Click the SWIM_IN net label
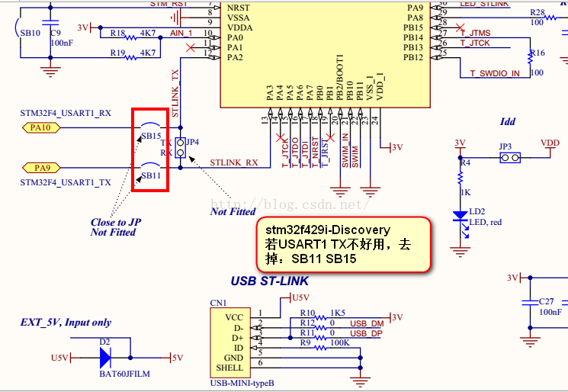This screenshot has height=392, width=568. click(345, 150)
